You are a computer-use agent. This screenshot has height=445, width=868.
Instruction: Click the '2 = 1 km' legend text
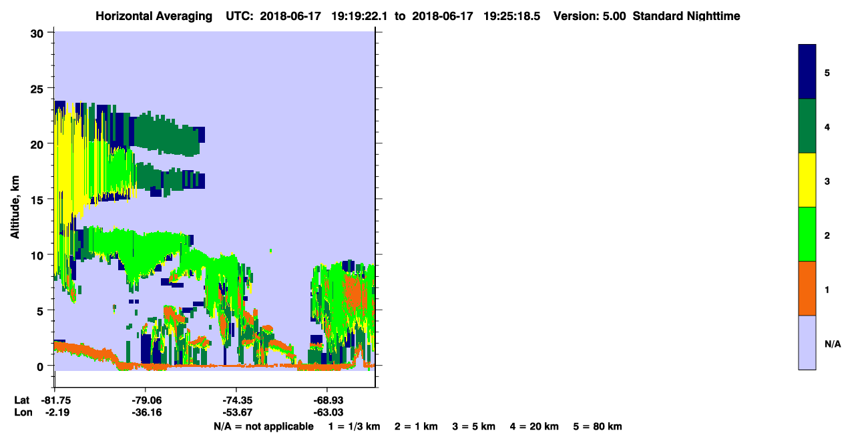click(x=416, y=426)
